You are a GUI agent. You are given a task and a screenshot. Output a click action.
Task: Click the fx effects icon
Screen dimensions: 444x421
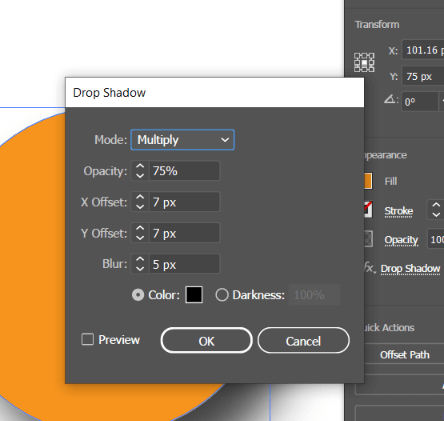370,268
